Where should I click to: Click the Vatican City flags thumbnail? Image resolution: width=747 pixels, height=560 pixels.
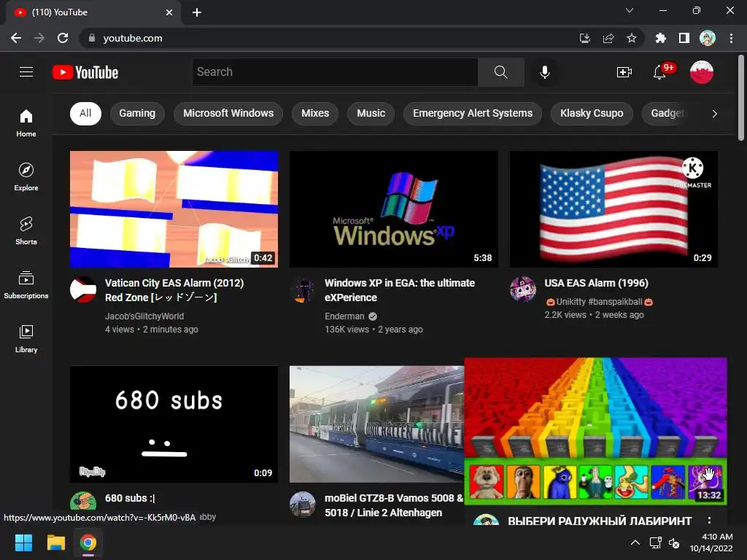(174, 209)
